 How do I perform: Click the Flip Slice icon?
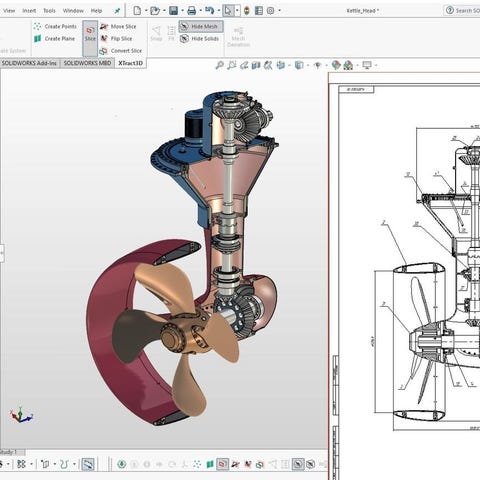104,39
